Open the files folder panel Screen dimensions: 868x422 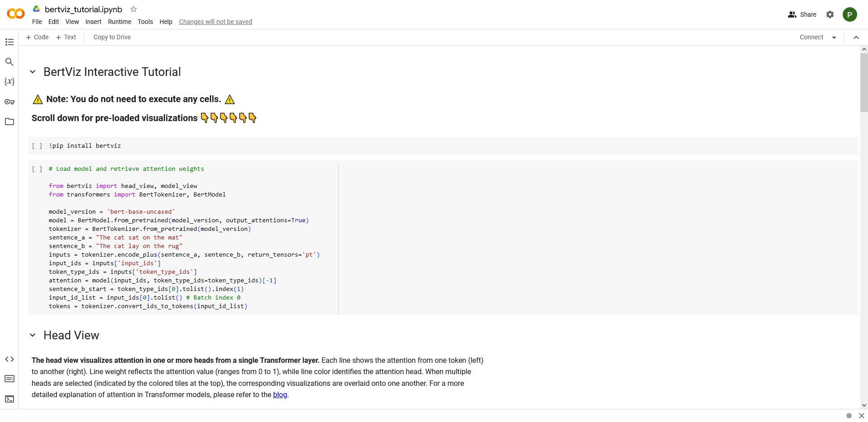[x=9, y=122]
